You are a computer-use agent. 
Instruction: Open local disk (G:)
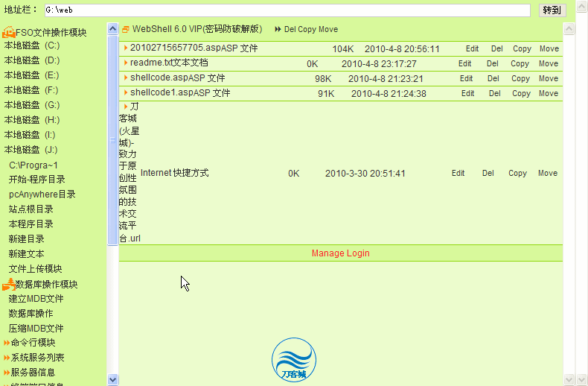point(32,105)
